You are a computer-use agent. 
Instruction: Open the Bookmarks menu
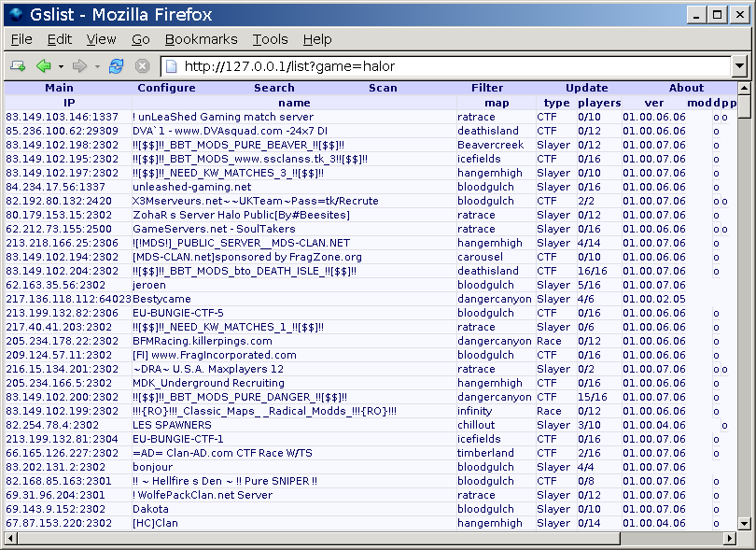[201, 39]
